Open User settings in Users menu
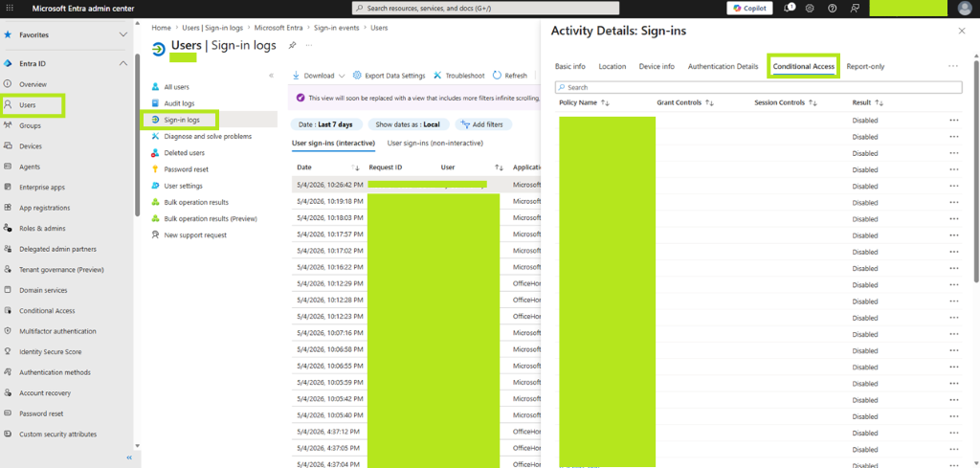Screen dimensions: 980x468 (183, 186)
